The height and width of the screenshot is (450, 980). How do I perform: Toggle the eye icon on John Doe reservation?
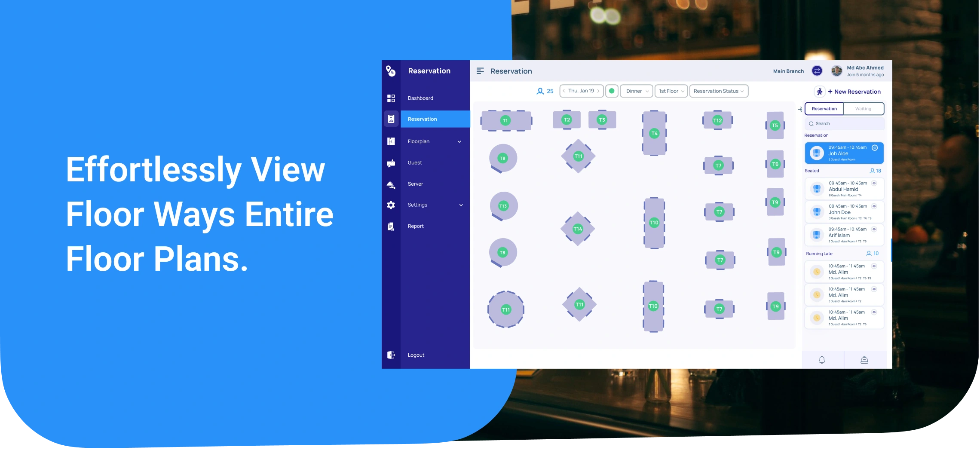(x=874, y=206)
